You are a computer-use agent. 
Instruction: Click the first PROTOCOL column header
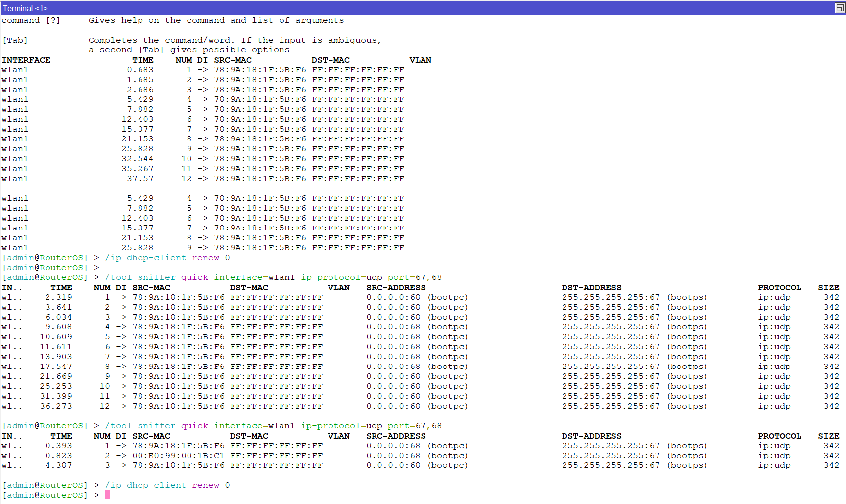click(780, 287)
